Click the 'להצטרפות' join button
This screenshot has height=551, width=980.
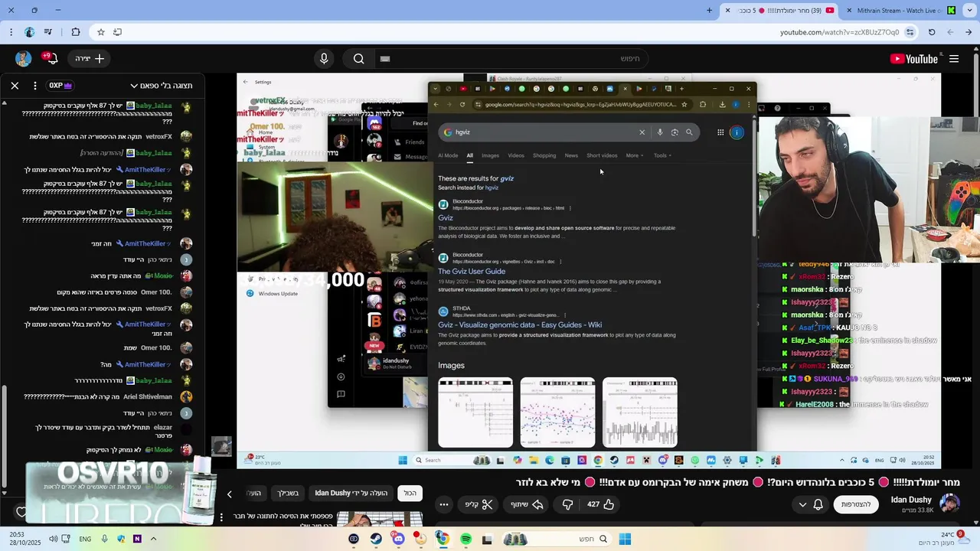coord(856,504)
